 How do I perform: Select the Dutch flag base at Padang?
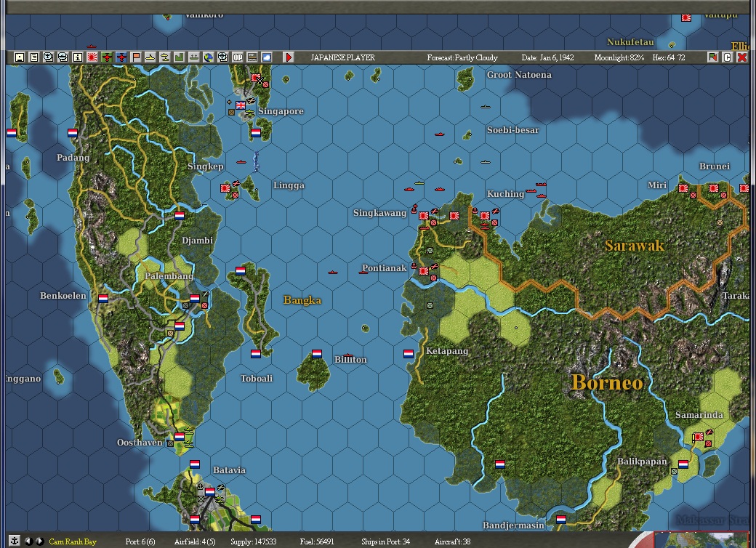click(x=72, y=133)
